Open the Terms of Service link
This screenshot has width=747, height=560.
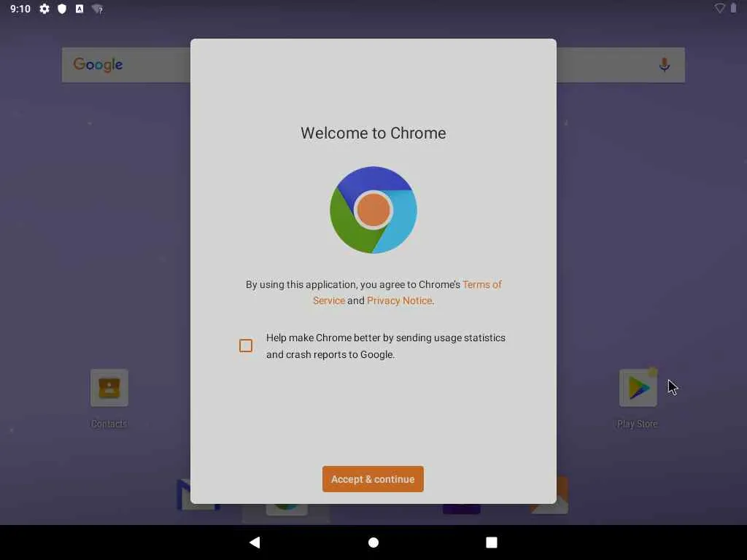[x=407, y=292]
